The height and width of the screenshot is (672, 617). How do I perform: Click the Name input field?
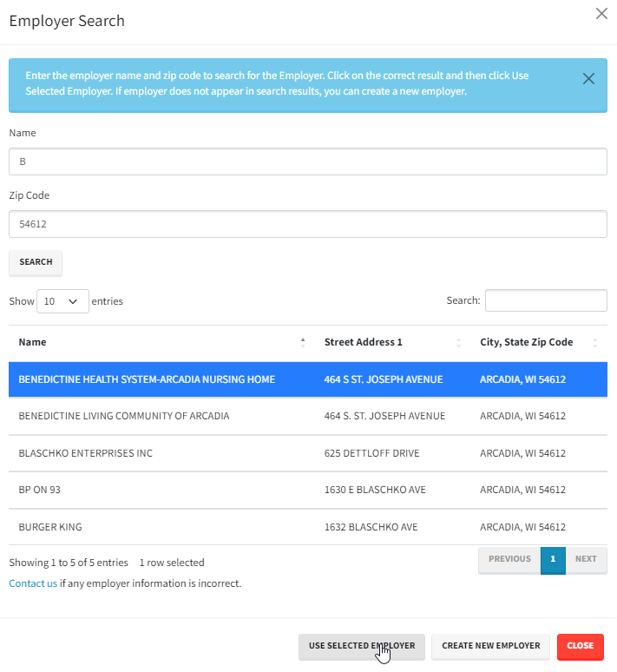308,161
